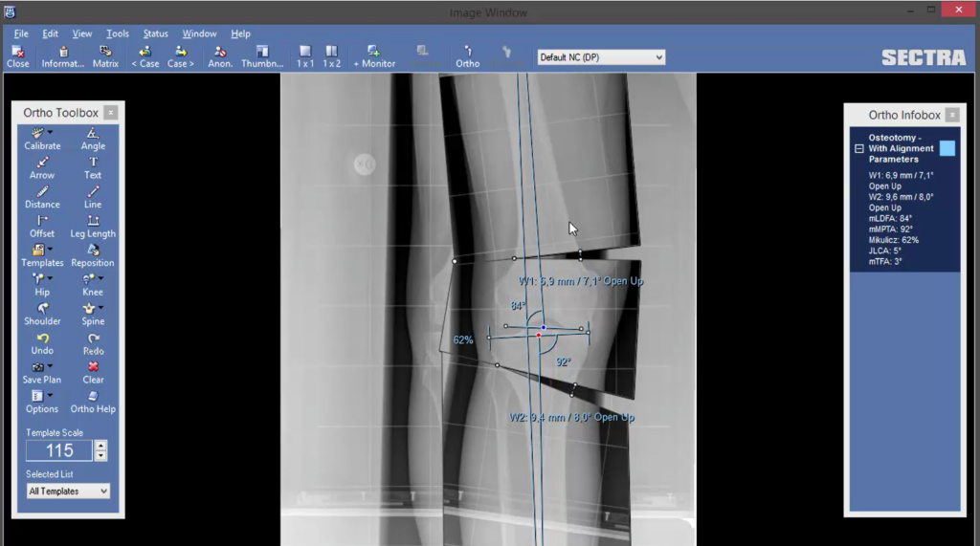Collapse the Osteotomy alignment parameters section
980x546 pixels.
pyautogui.click(x=859, y=148)
